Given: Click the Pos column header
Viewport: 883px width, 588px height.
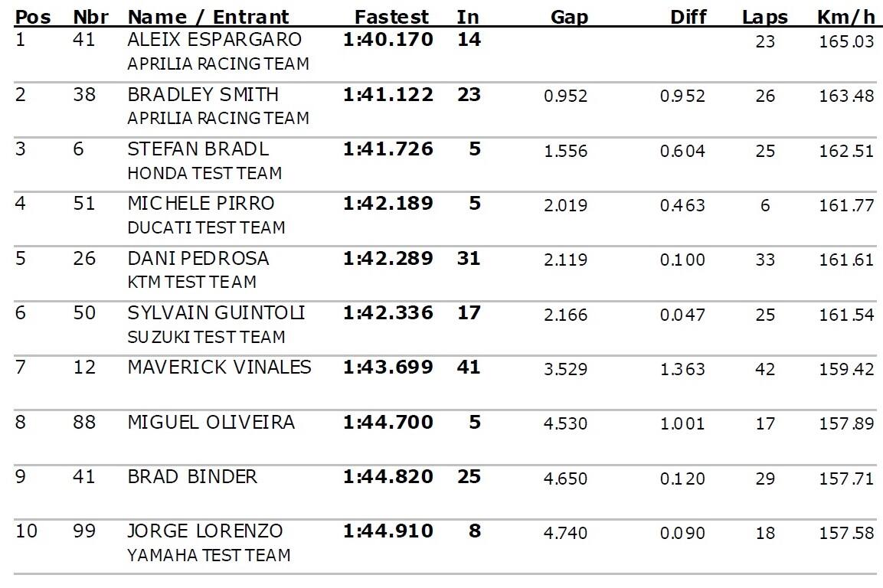Looking at the screenshot, I should (x=33, y=17).
